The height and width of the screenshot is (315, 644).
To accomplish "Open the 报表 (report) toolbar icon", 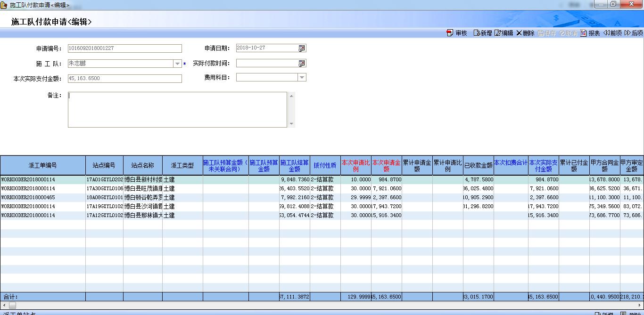I will (x=590, y=33).
